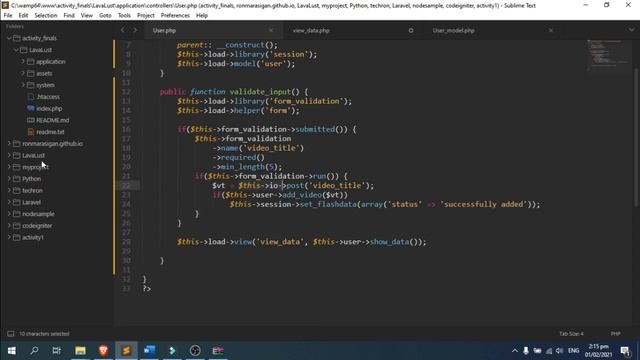The image size is (640, 360).
Task: Expand the application folder
Action: pos(23,62)
